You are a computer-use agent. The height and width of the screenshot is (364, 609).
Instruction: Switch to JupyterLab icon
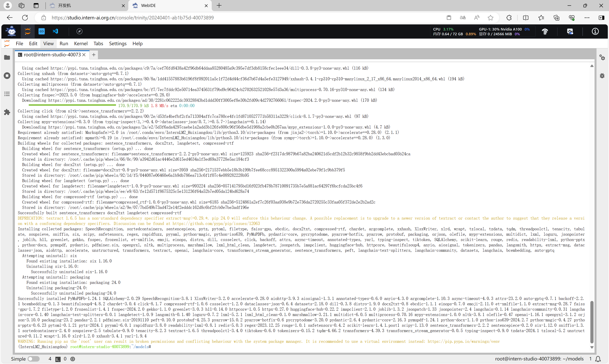click(x=28, y=31)
